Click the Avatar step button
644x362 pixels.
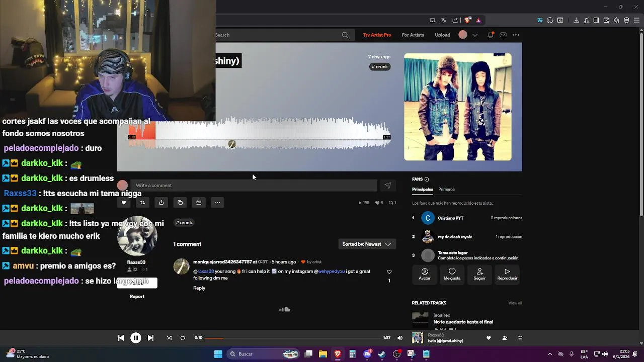click(425, 274)
